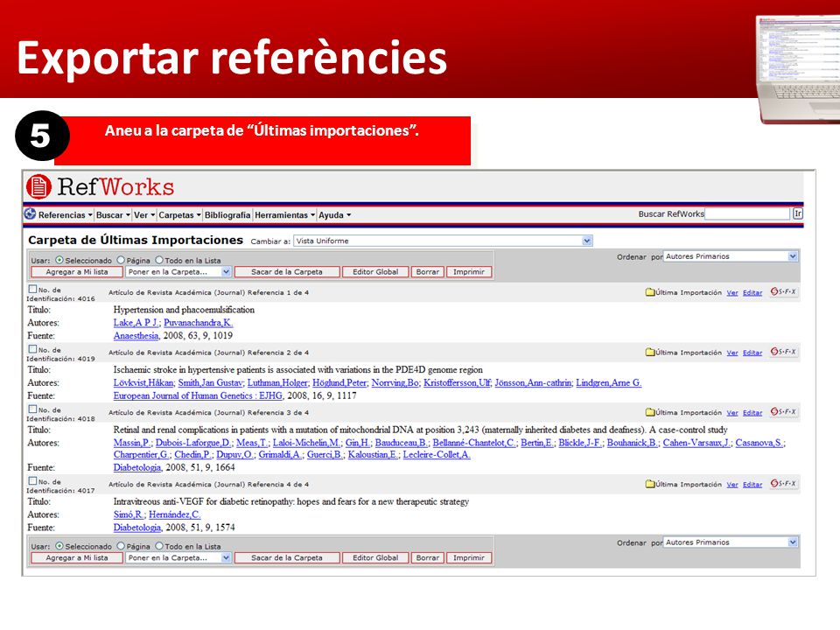Open the Ayuda menu

point(335,215)
